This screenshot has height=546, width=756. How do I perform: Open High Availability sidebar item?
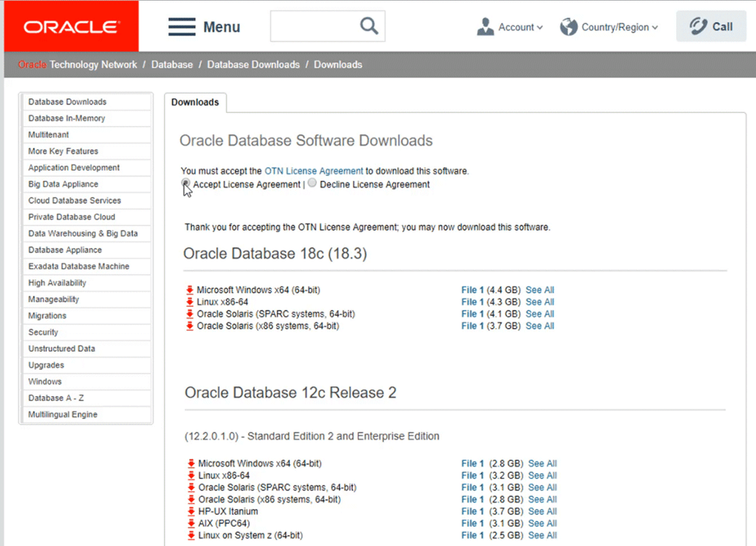[x=87, y=283]
